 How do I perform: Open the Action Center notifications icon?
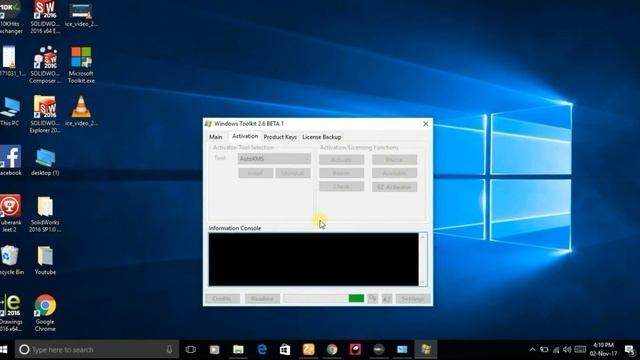(630, 349)
